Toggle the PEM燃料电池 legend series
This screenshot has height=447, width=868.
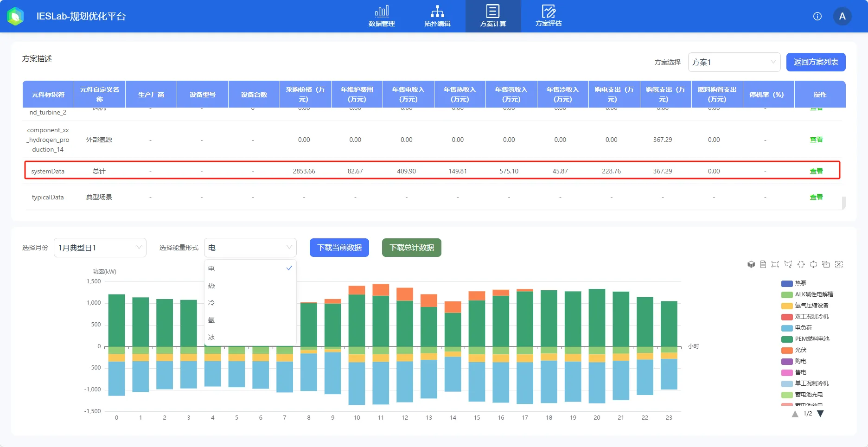click(805, 339)
